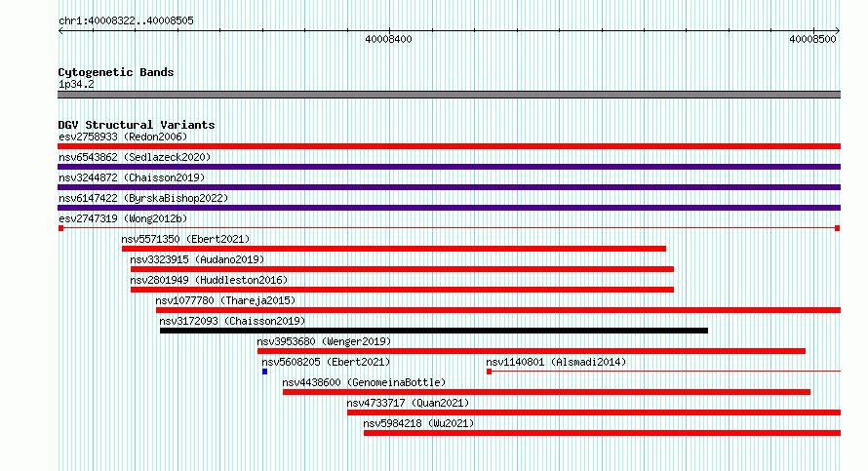Open nsv1077780 (Thareja2015) label
Viewport: 868px width, 471px height.
[225, 300]
